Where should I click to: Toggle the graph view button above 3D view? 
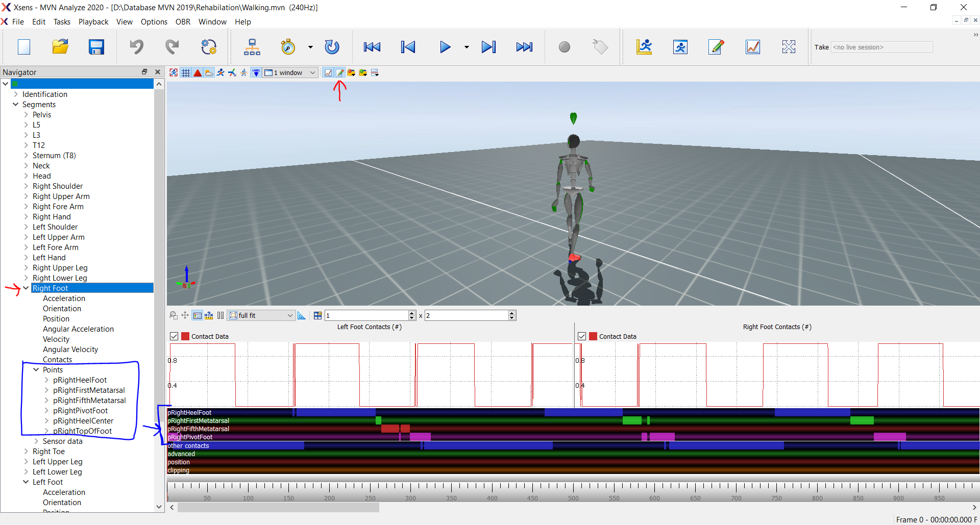pyautogui.click(x=328, y=72)
